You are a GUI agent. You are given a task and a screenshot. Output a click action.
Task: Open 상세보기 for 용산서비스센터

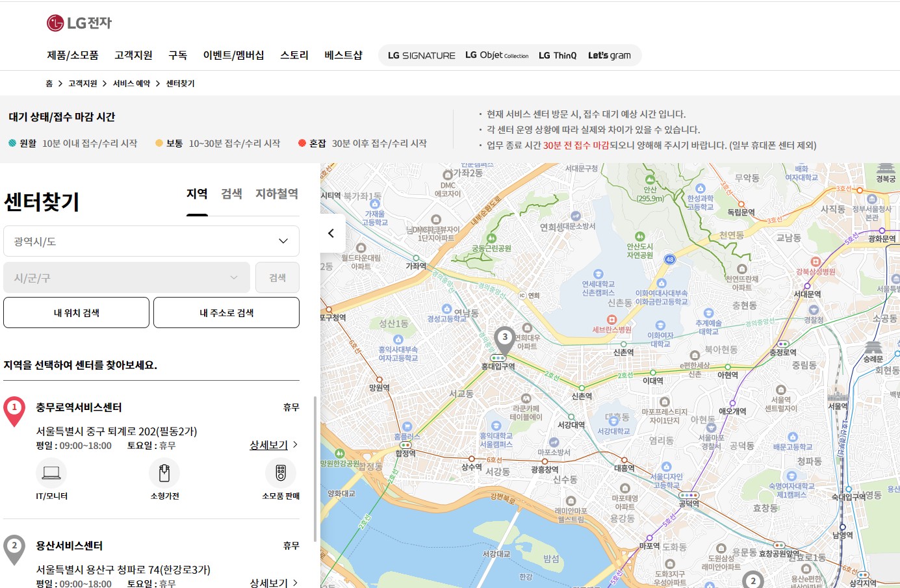274,583
